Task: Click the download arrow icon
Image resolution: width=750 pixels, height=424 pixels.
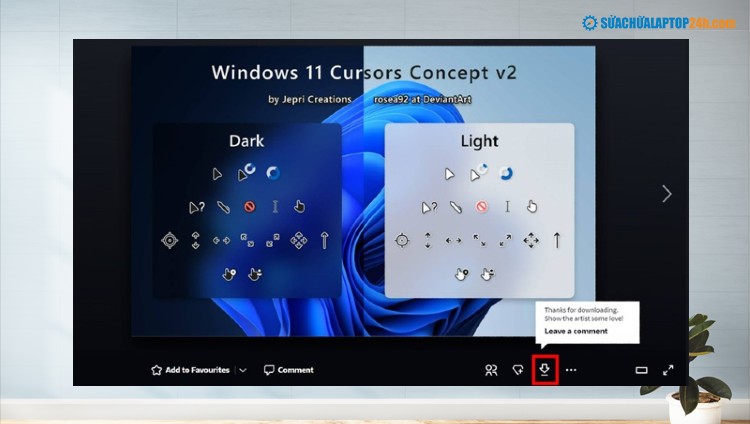Action: (545, 369)
